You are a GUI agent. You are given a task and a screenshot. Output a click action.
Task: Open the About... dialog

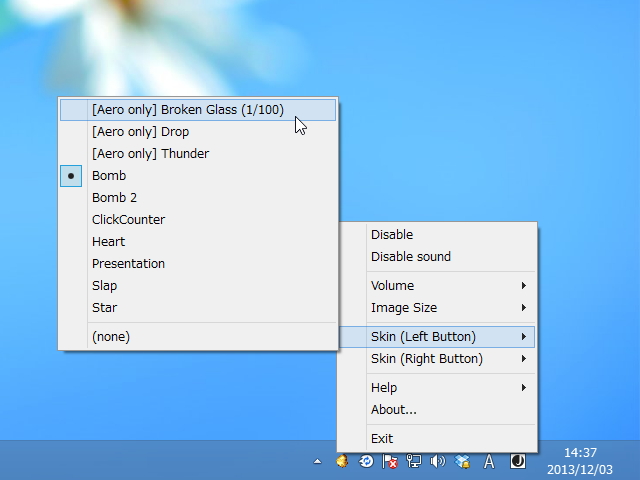click(x=437, y=410)
